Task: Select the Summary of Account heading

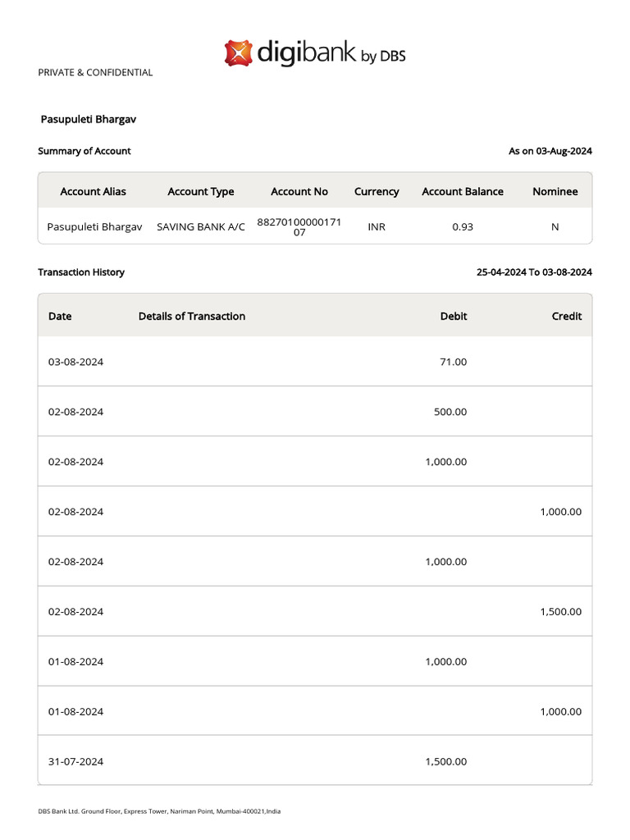Action: [84, 151]
